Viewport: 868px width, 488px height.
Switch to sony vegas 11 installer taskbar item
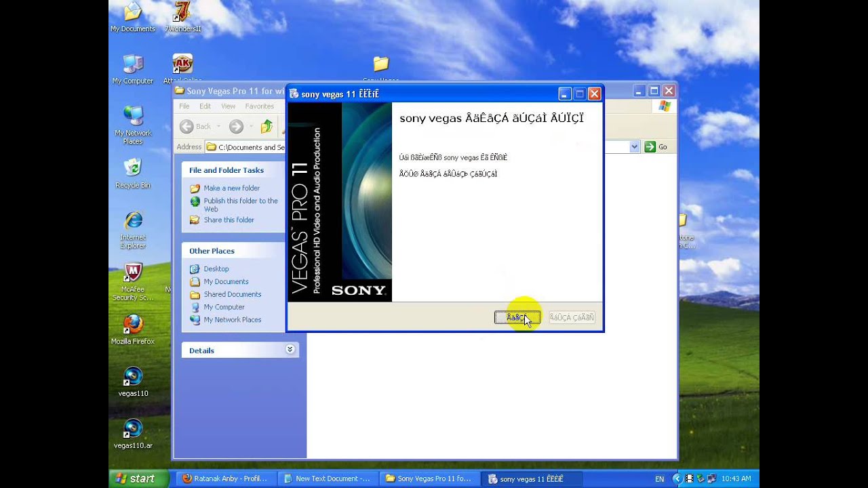tap(532, 479)
